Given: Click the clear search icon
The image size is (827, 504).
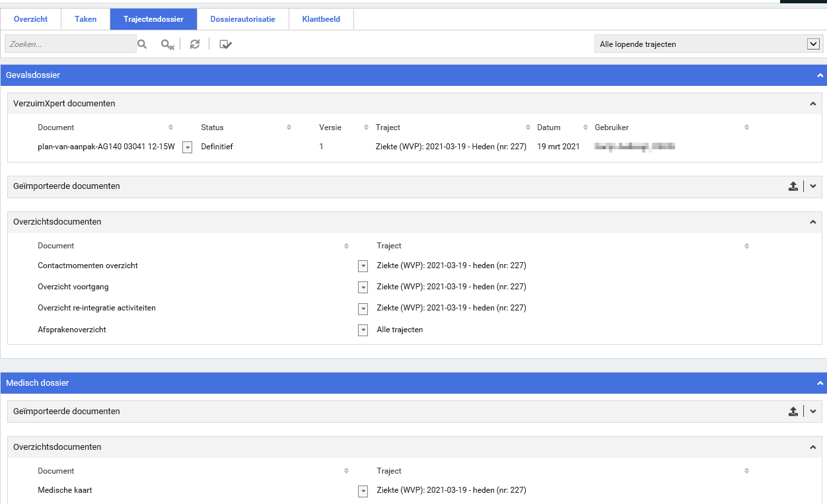Looking at the screenshot, I should pyautogui.click(x=167, y=44).
